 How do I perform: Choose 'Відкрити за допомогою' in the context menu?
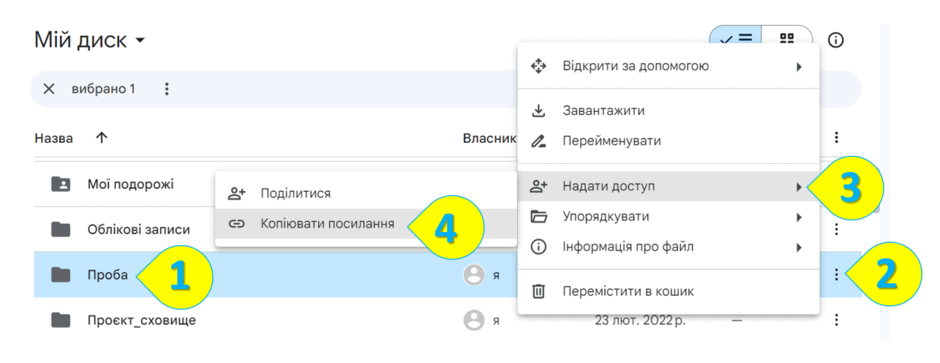(x=668, y=66)
